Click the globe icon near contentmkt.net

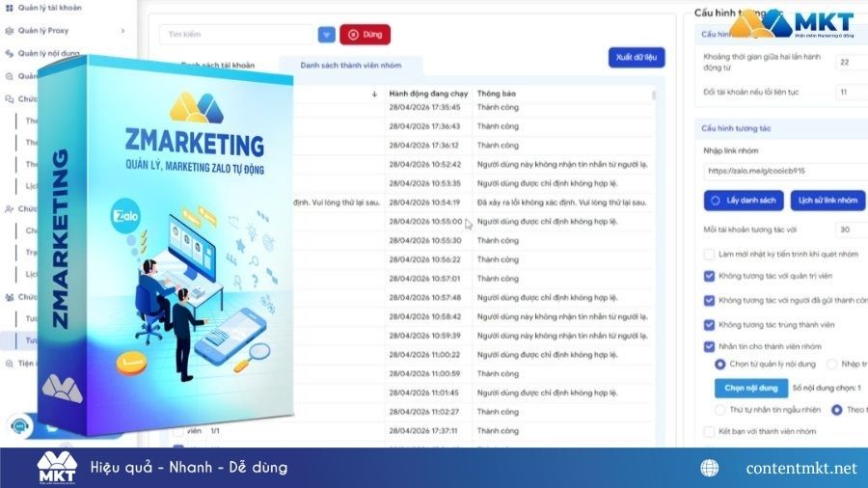709,468
